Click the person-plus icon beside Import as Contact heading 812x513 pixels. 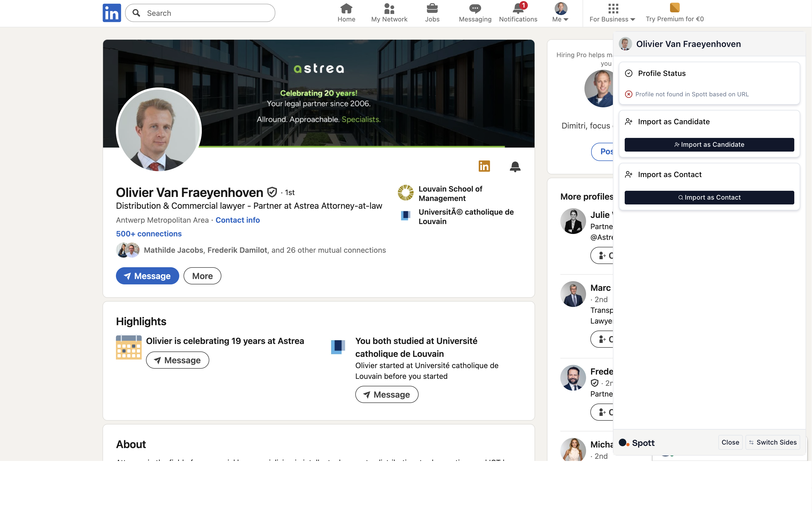pos(628,175)
